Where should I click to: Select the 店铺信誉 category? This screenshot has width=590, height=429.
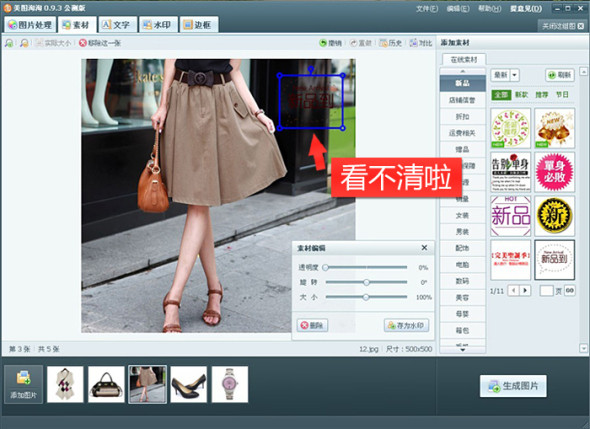click(462, 100)
